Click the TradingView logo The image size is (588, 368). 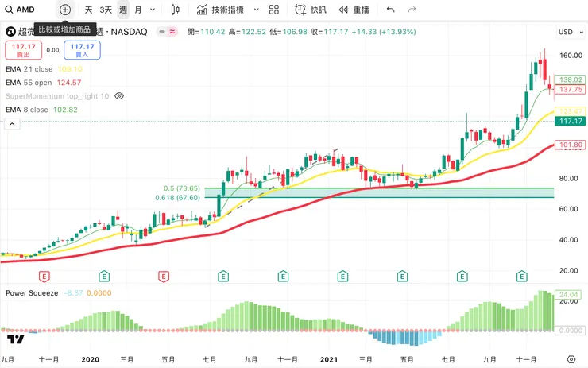click(15, 339)
